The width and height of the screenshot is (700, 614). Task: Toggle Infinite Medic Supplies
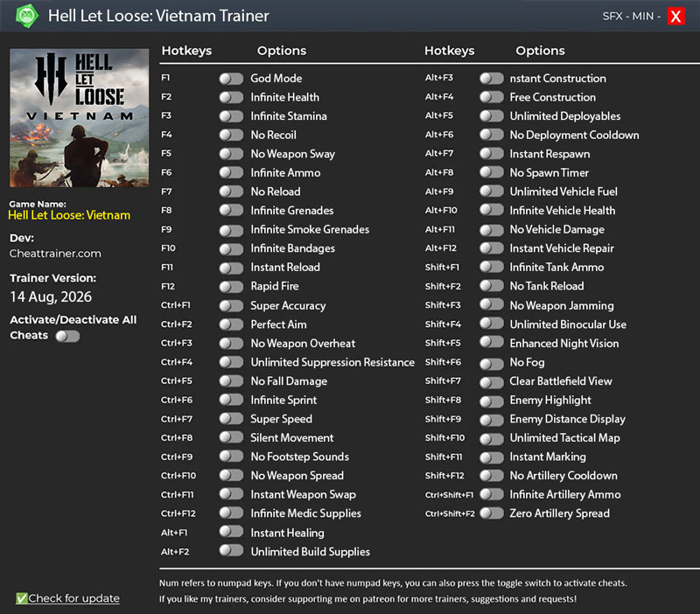[x=231, y=513]
